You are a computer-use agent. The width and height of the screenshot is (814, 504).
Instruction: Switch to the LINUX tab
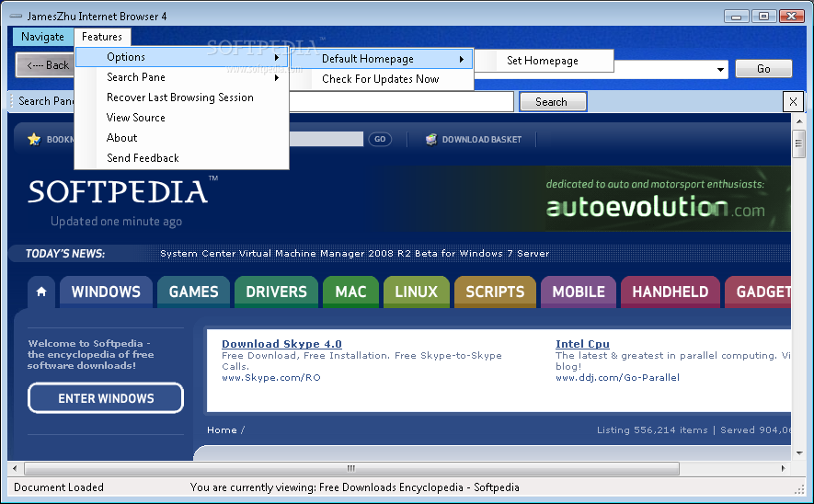417,292
